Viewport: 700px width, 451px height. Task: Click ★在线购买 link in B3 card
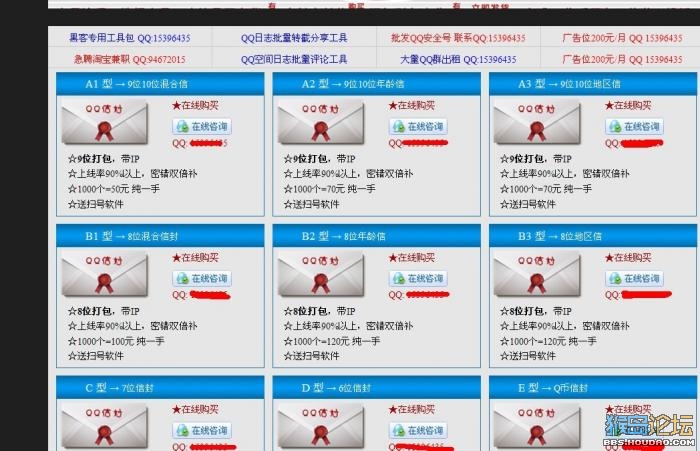(628, 258)
